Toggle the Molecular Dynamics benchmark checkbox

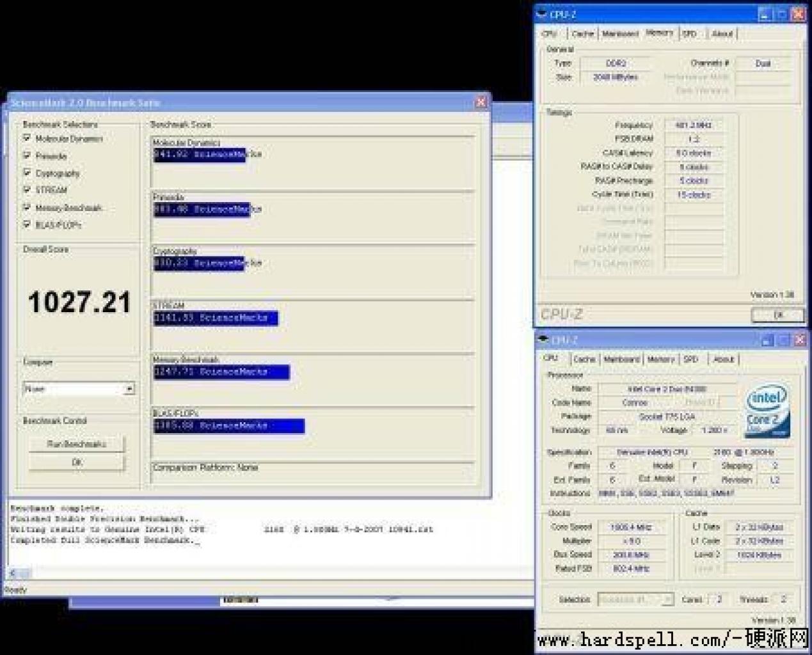click(x=27, y=138)
